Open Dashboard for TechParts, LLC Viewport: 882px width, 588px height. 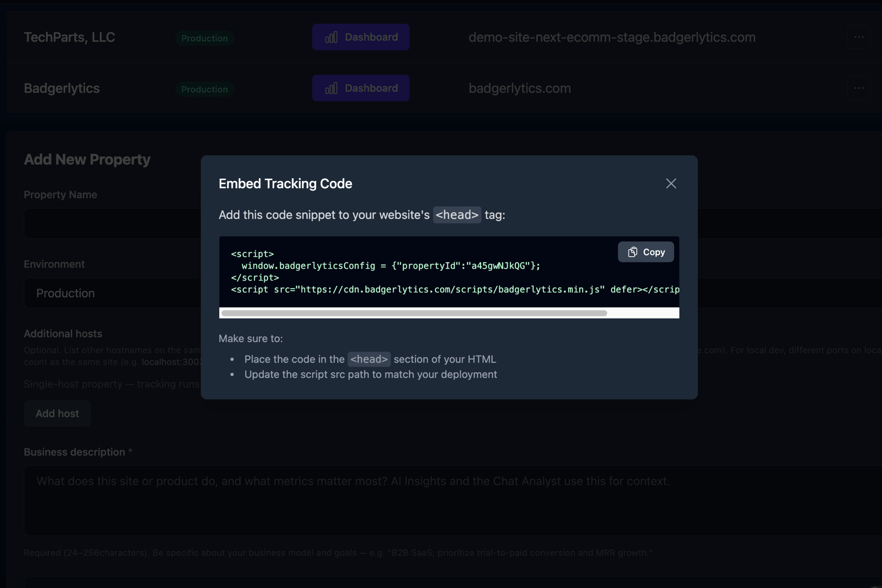pos(361,37)
